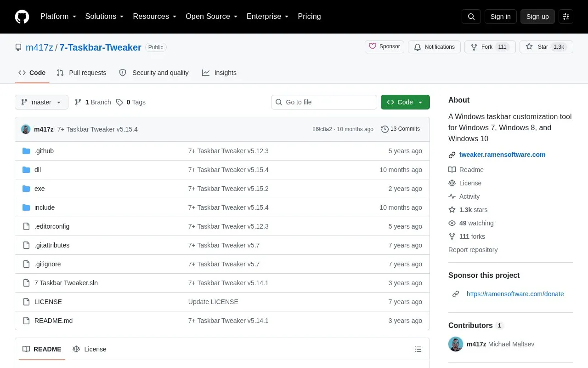Open commit history clock icon
The width and height of the screenshot is (588, 368).
[385, 129]
